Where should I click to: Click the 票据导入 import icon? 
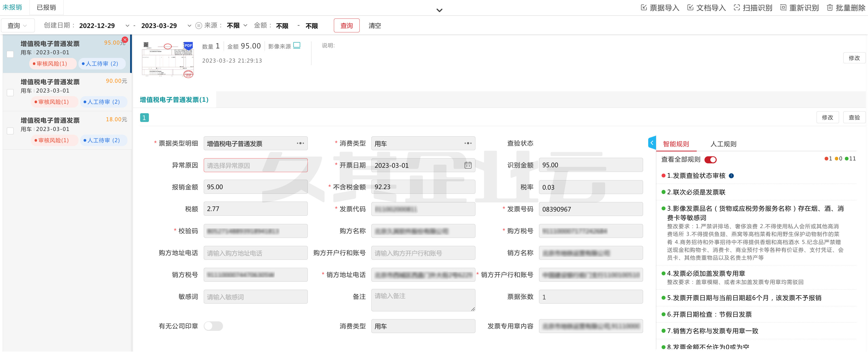tap(644, 7)
